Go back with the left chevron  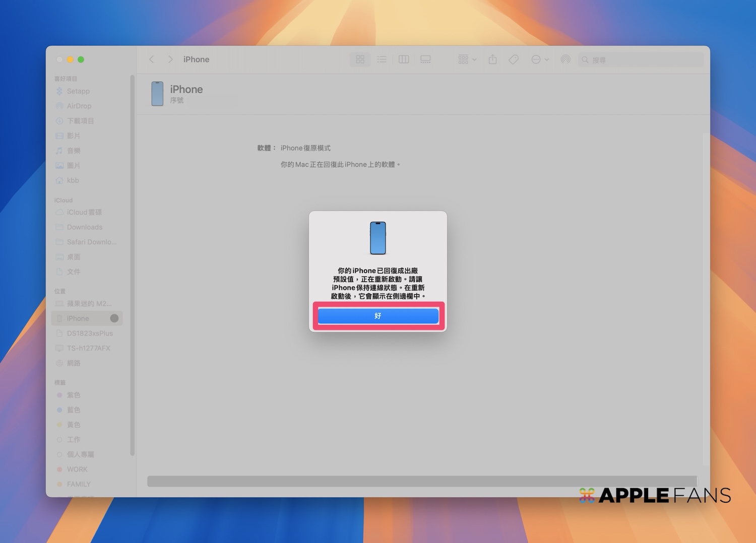click(152, 59)
